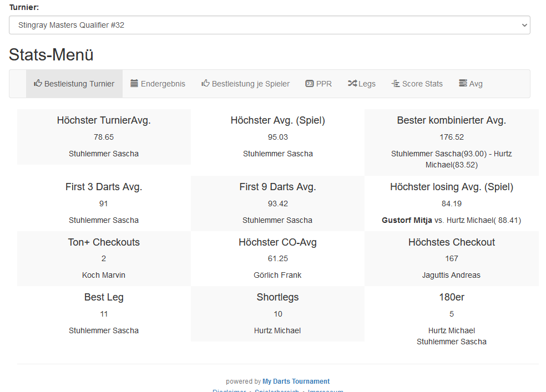
Task: Select the Bestleistung je Spieler tab text
Action: (x=251, y=84)
